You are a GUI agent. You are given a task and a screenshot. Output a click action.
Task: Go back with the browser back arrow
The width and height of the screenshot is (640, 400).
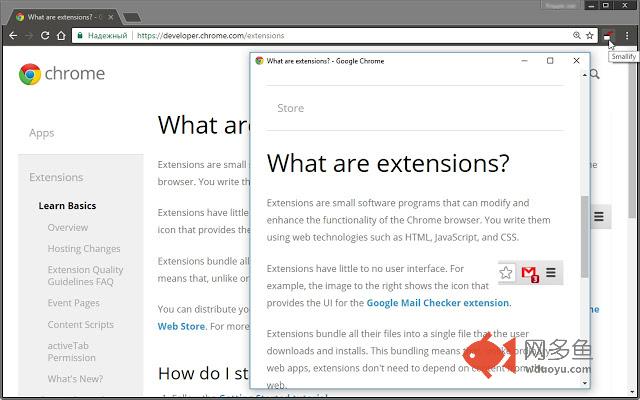13,36
